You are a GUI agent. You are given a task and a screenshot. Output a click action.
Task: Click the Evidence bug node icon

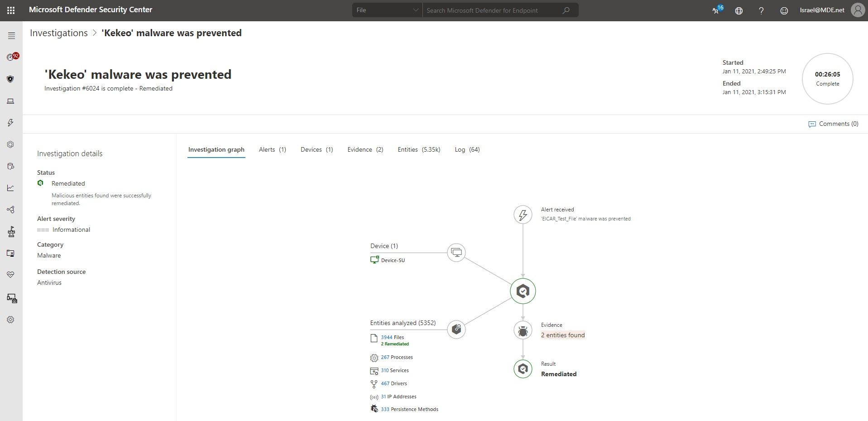coord(523,330)
